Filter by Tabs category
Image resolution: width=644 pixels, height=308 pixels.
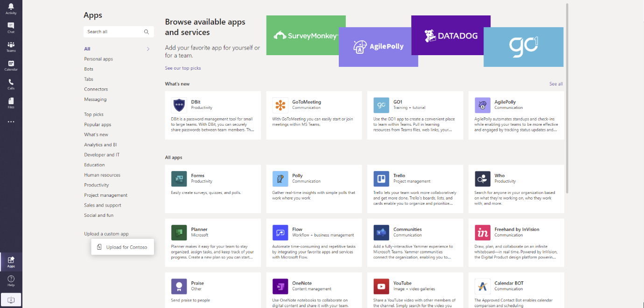(89, 79)
